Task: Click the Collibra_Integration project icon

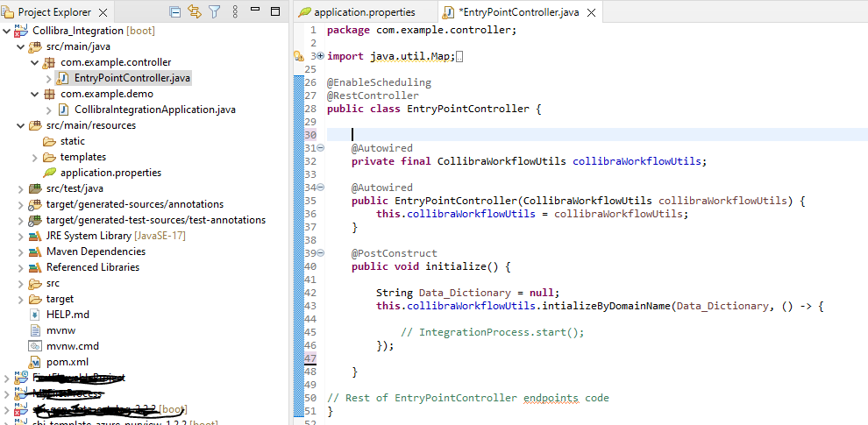Action: [21, 31]
